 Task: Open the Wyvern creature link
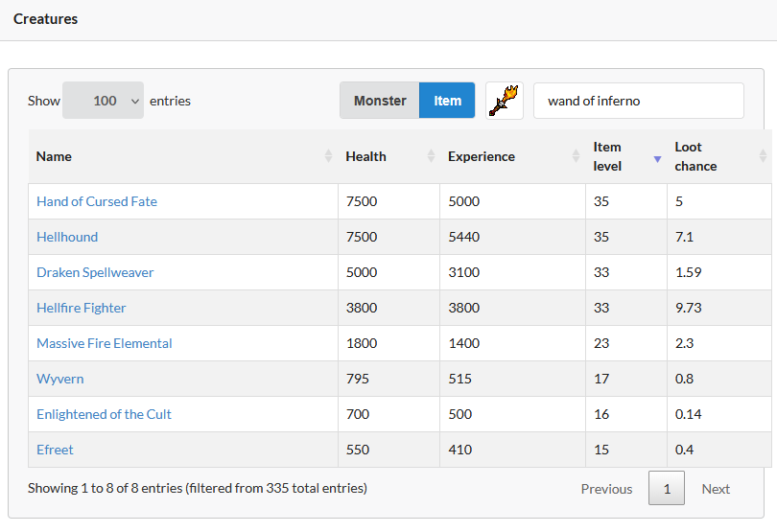pos(60,379)
